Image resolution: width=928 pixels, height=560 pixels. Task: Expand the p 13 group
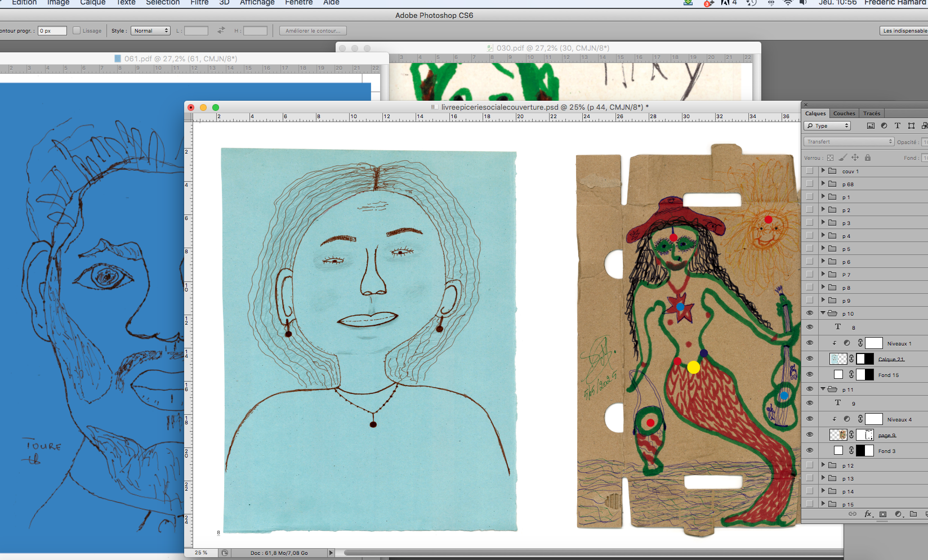click(823, 478)
